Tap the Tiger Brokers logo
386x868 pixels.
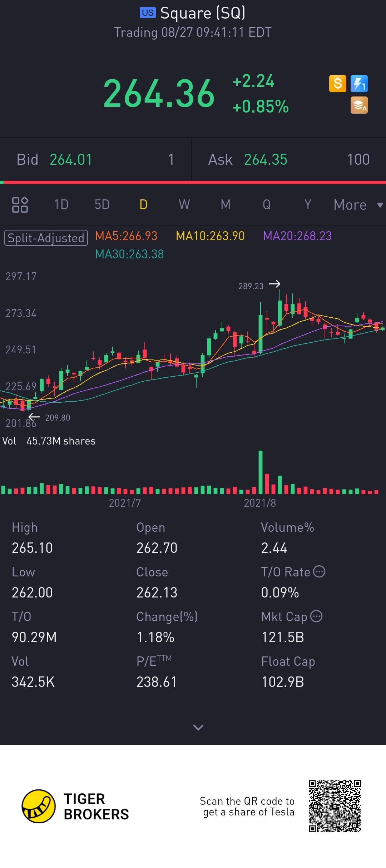click(39, 807)
